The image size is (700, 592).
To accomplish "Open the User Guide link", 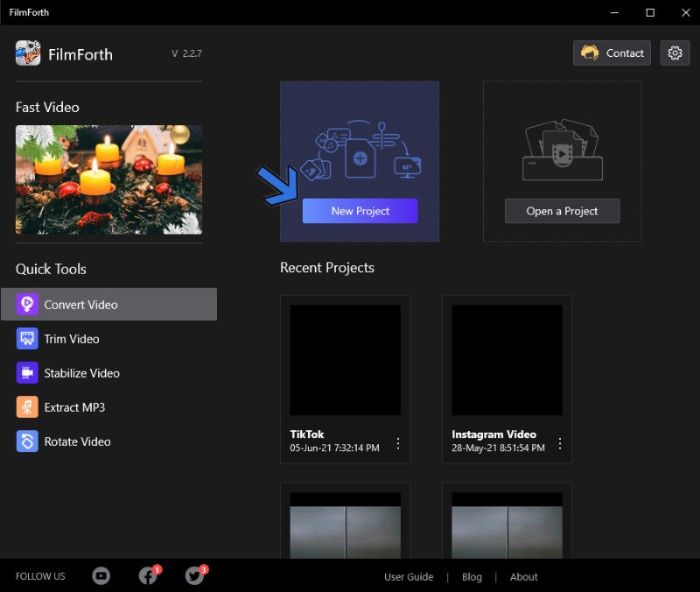I will pos(409,576).
